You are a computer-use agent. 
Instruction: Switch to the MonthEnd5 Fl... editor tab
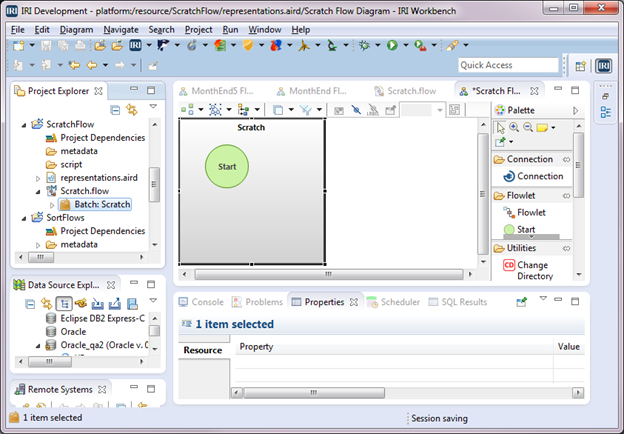216,91
